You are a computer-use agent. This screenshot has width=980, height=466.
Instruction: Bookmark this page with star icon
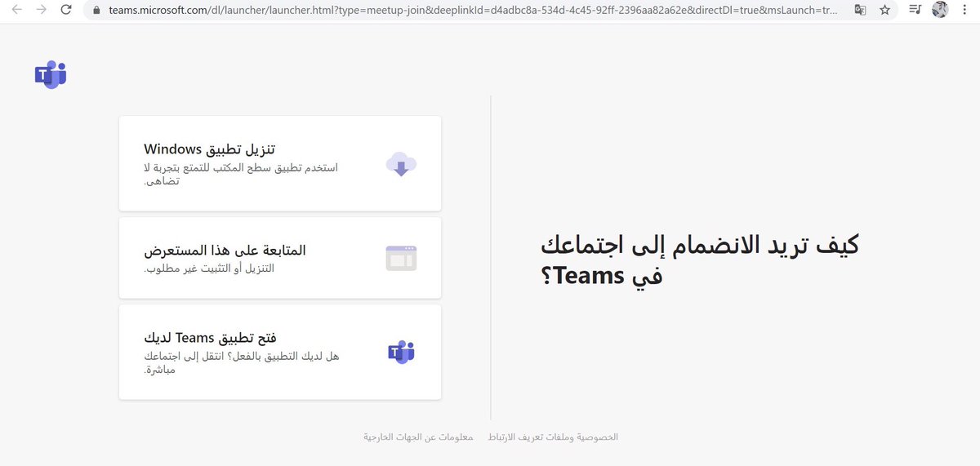tap(884, 10)
